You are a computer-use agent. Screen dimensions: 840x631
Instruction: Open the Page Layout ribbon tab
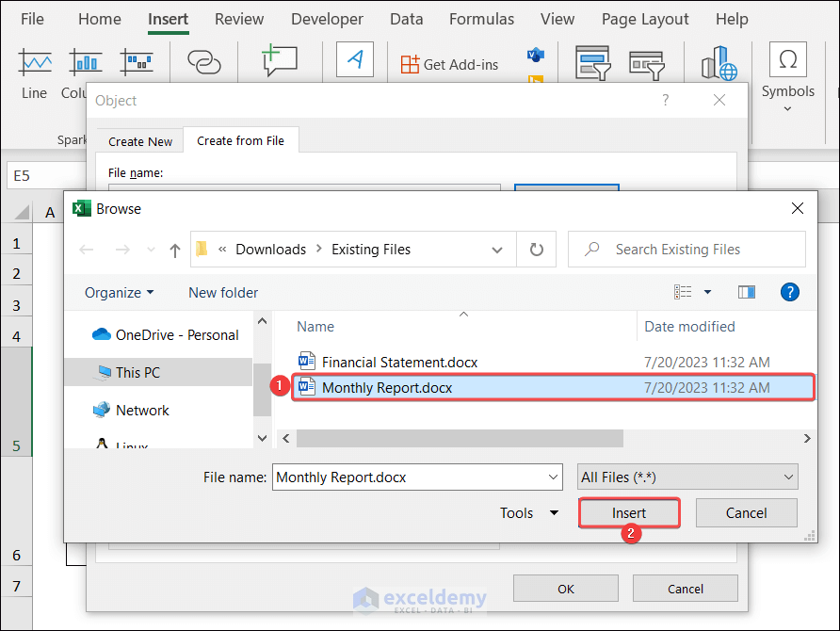point(645,19)
